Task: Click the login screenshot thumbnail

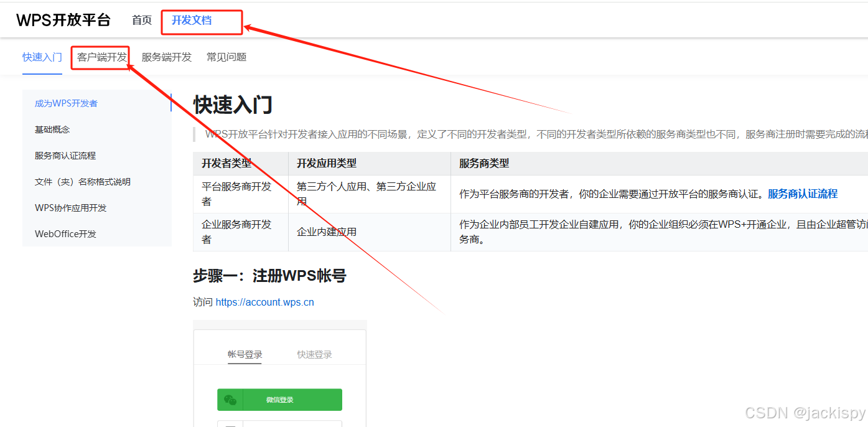Action: pos(280,373)
